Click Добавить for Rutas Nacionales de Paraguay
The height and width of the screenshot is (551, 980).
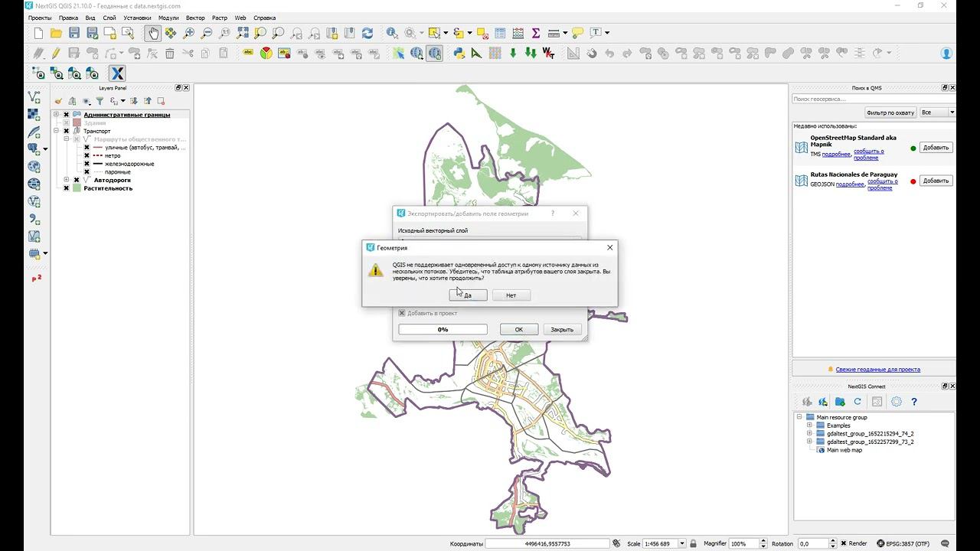[936, 181]
